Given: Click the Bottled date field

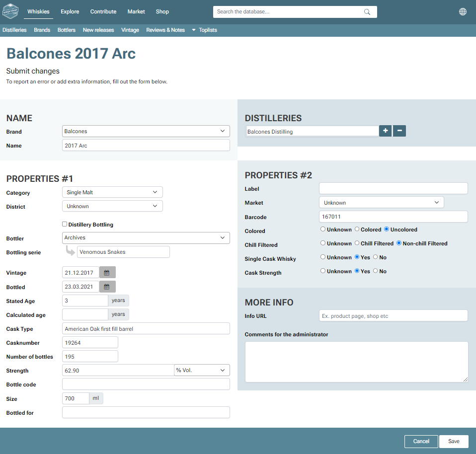Looking at the screenshot, I should (x=80, y=287).
